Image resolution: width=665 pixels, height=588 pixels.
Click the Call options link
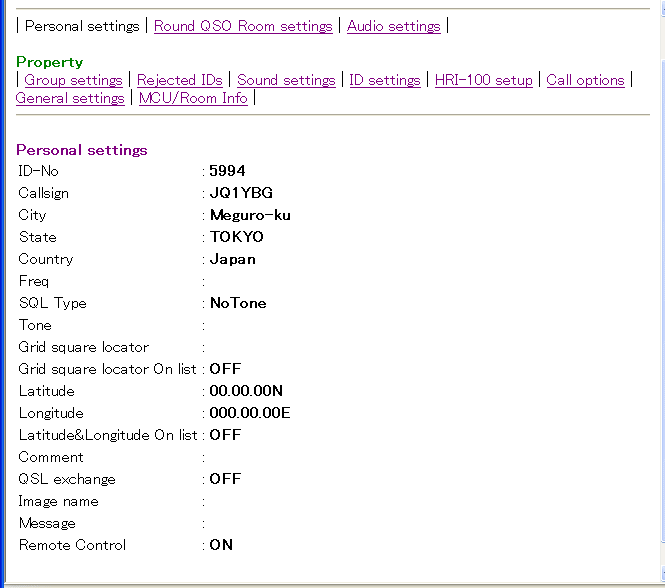coord(585,80)
